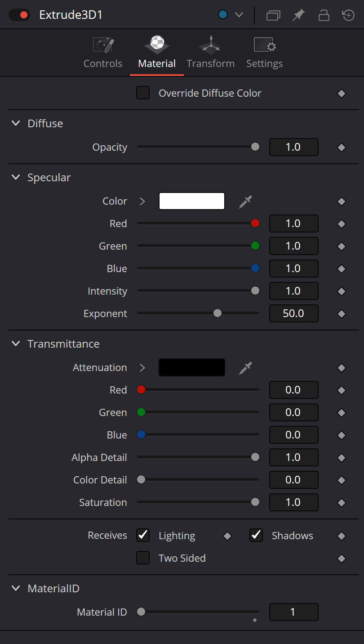The height and width of the screenshot is (644, 364).
Task: Lock the Extrude3D1 node controls
Action: point(324,15)
